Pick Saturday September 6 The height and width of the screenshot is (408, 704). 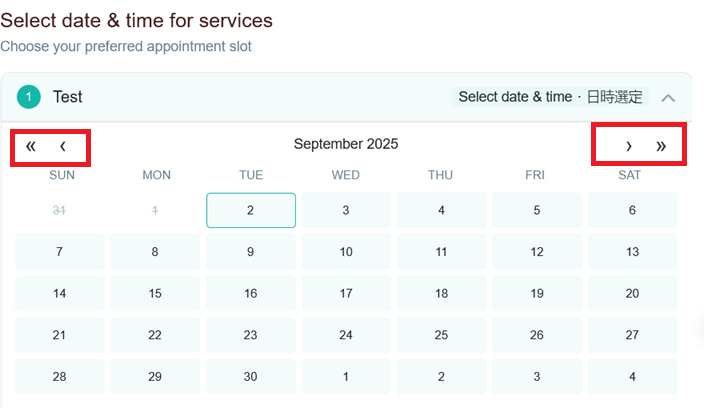[632, 210]
